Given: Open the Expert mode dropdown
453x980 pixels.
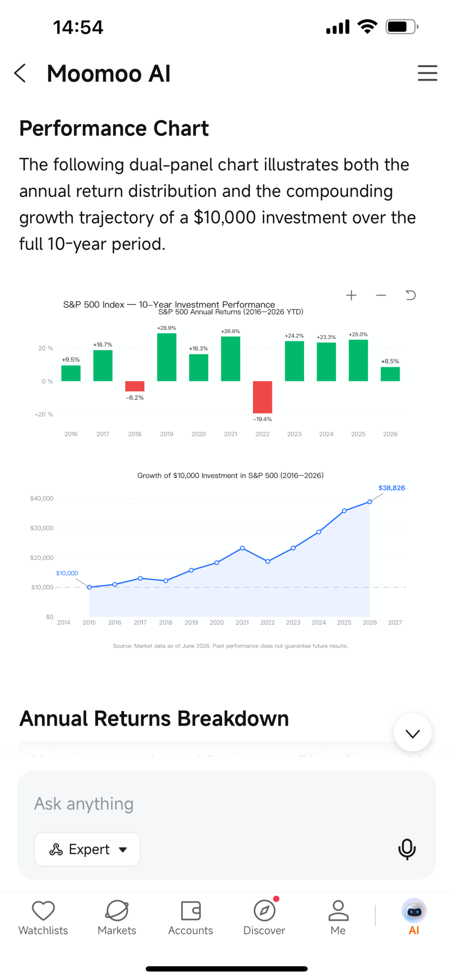Looking at the screenshot, I should point(87,849).
